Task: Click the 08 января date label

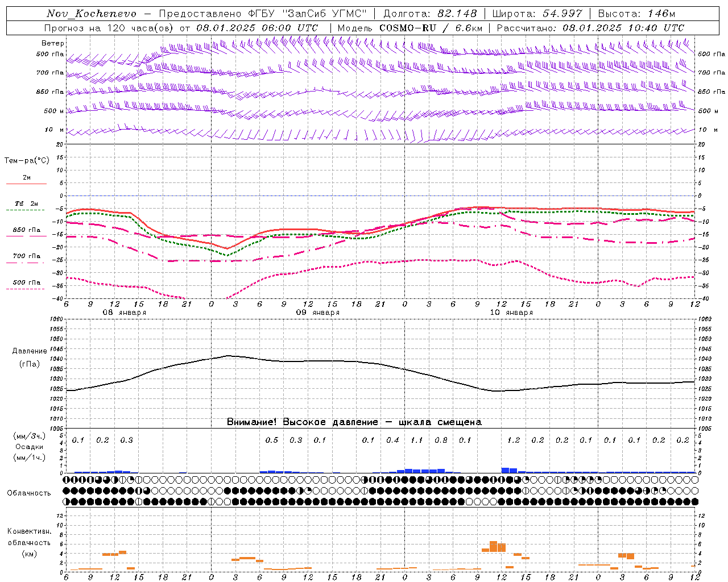Action: tap(124, 313)
